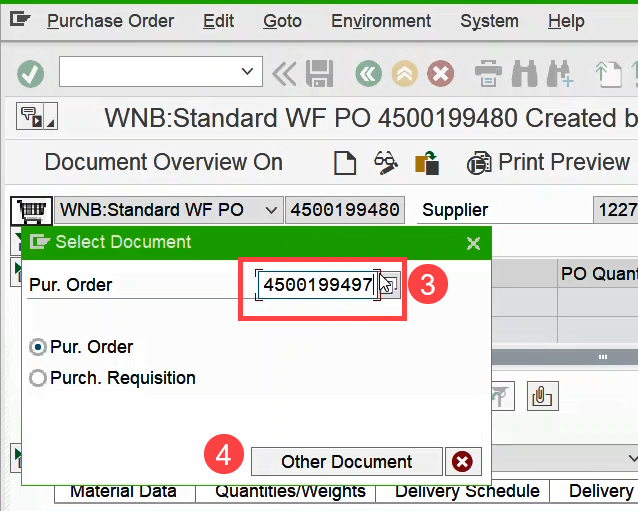
Task: Click Document Overview On button
Action: 163,163
